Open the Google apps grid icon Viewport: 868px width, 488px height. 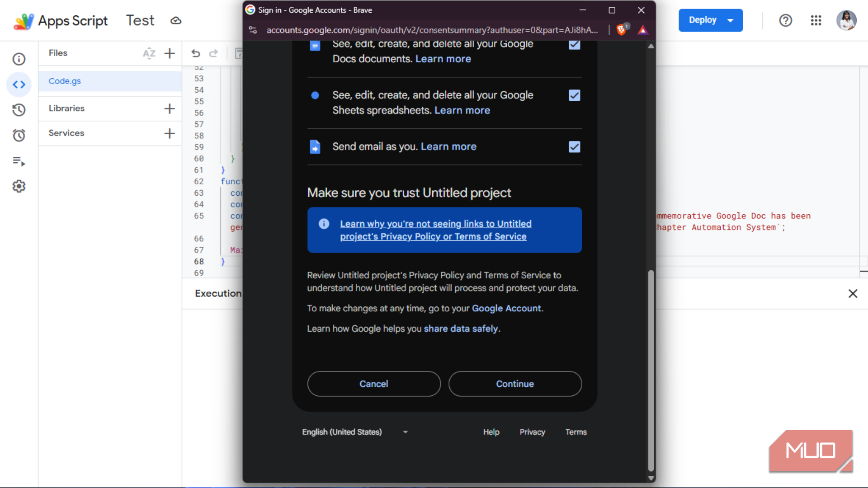[816, 20]
